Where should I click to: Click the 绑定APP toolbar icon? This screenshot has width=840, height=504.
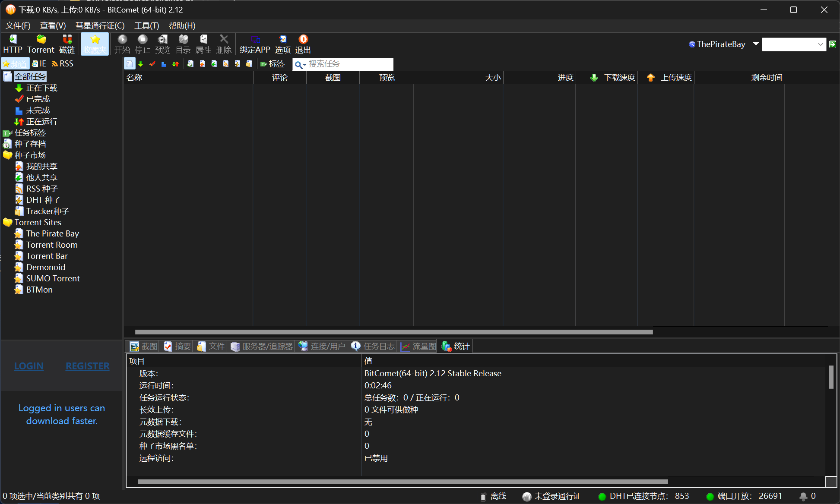pos(255,44)
